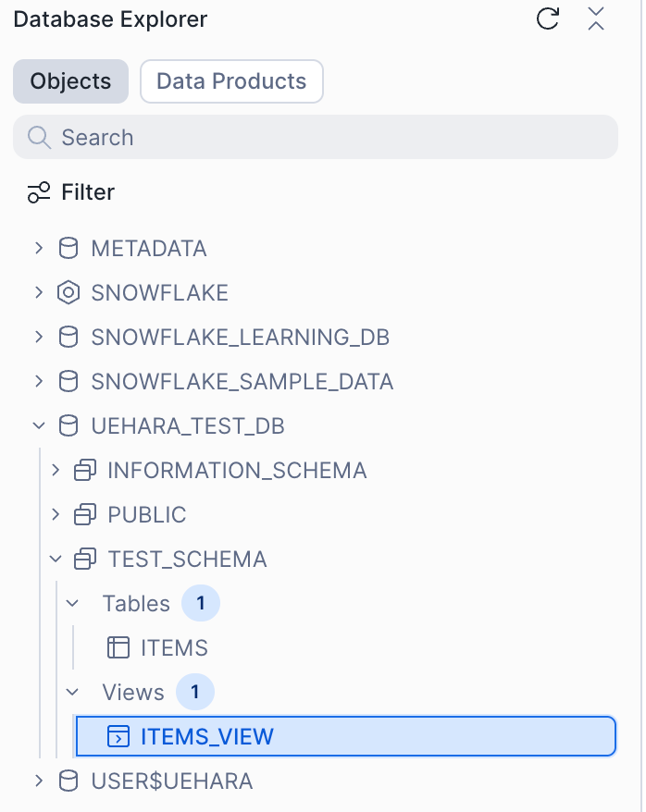Screen dimensions: 646x812
Task: Expand the INFORMATION_SCHEMA chevron
Action: 56,471
